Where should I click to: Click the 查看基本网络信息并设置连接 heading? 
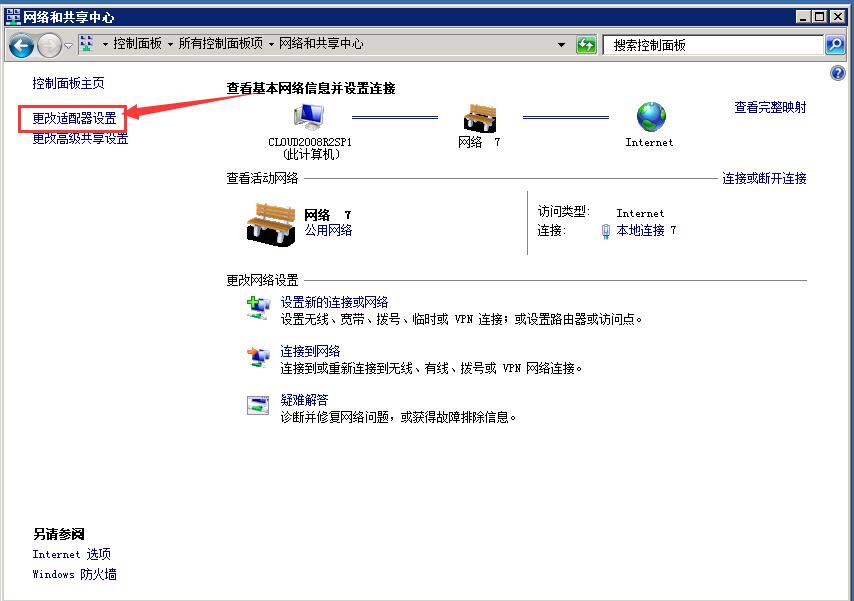click(x=310, y=88)
